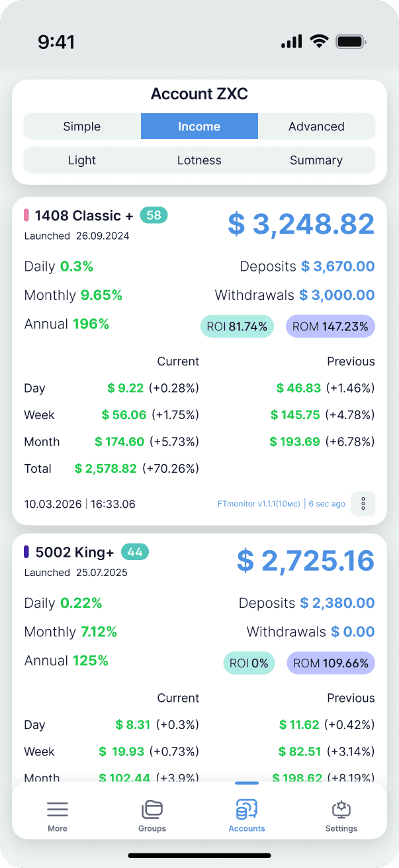Select the Light view segment

click(82, 160)
